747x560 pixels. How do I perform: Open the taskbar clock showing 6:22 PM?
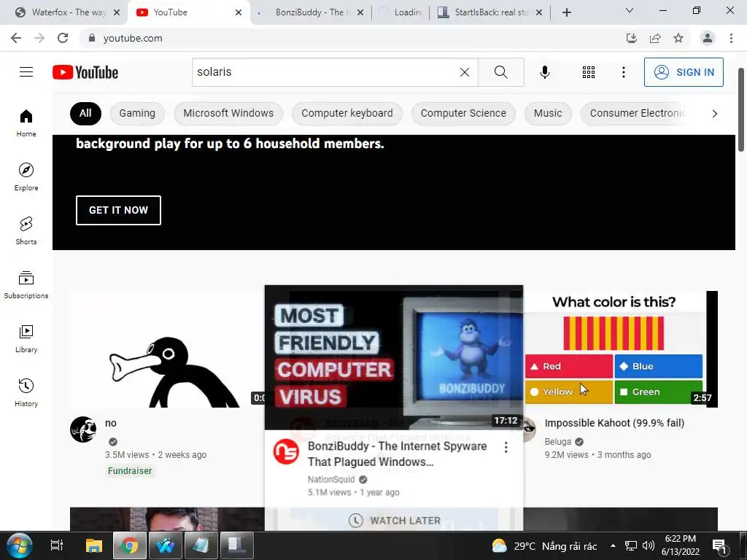680,545
